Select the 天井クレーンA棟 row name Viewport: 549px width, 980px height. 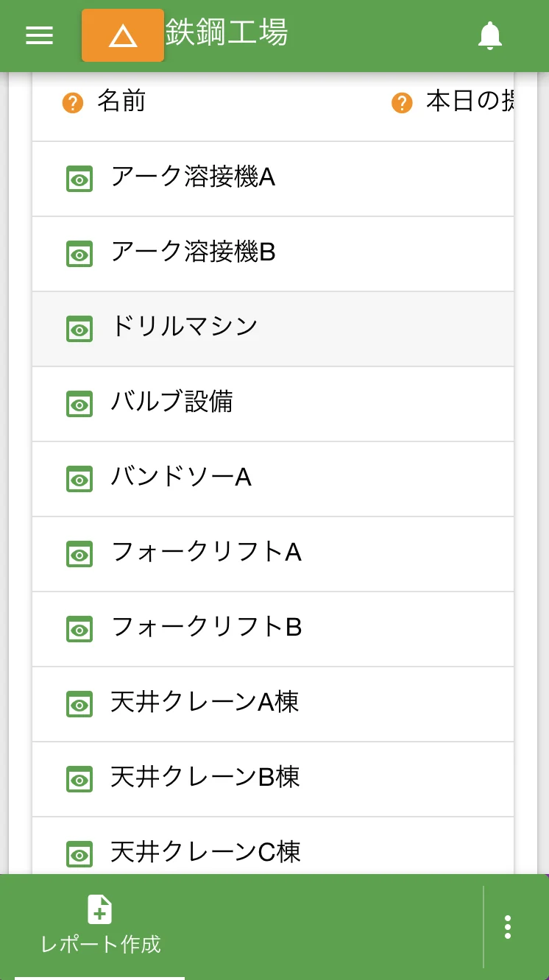[x=205, y=703]
